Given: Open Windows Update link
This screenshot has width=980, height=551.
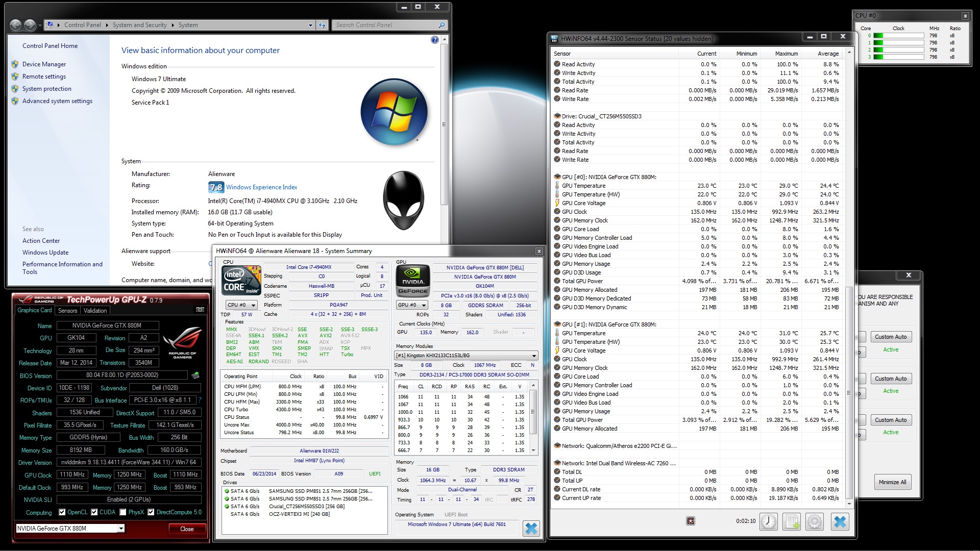Looking at the screenshot, I should 45,253.
